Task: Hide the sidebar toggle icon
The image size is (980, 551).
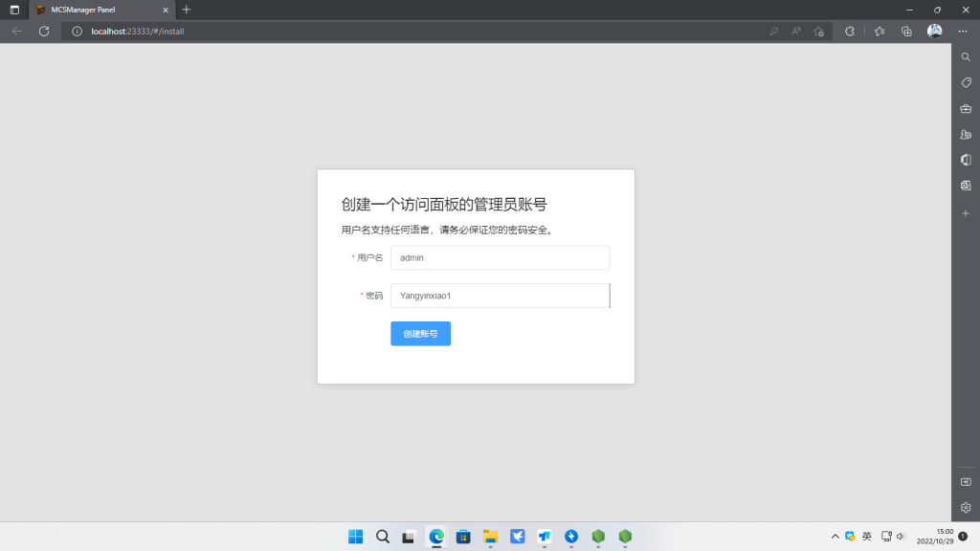Action: (966, 482)
